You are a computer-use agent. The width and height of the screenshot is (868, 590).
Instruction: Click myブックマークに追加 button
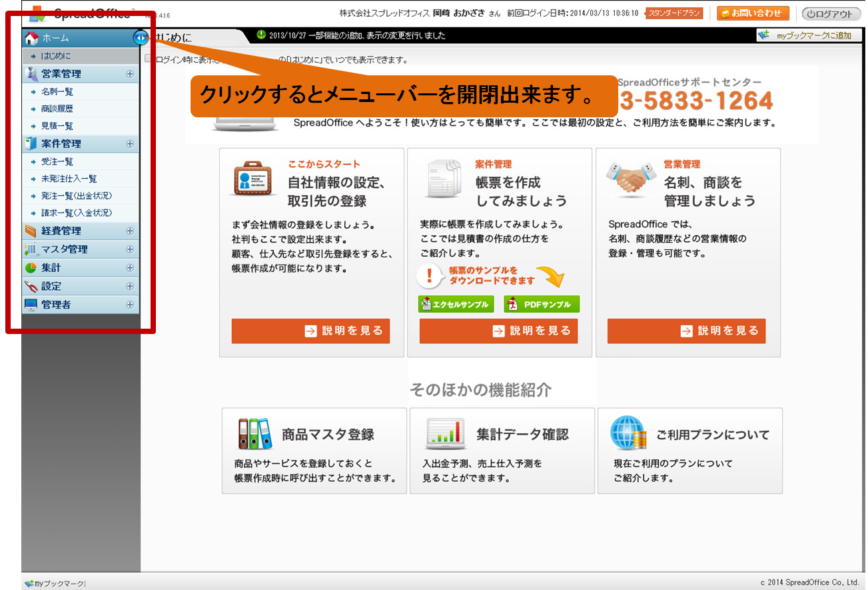pos(809,35)
